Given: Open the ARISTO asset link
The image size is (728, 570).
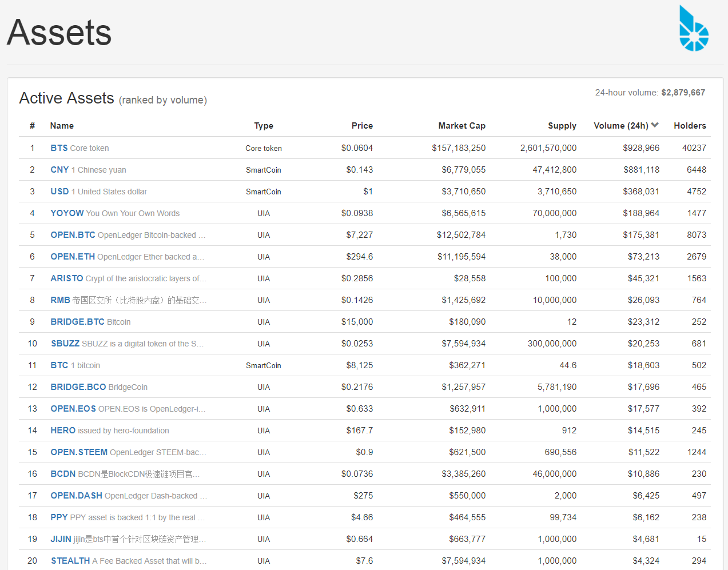Looking at the screenshot, I should pyautogui.click(x=67, y=278).
